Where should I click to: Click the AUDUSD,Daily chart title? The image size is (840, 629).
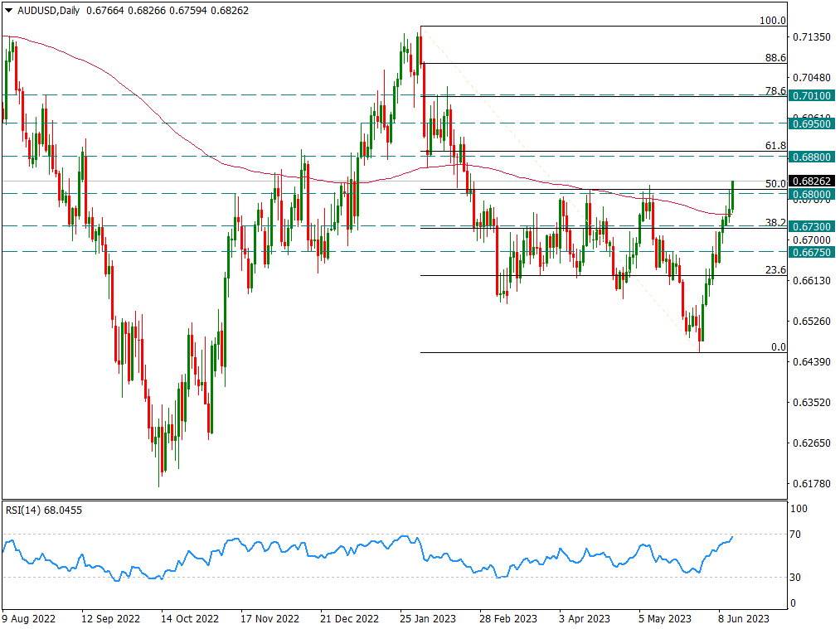click(x=48, y=10)
